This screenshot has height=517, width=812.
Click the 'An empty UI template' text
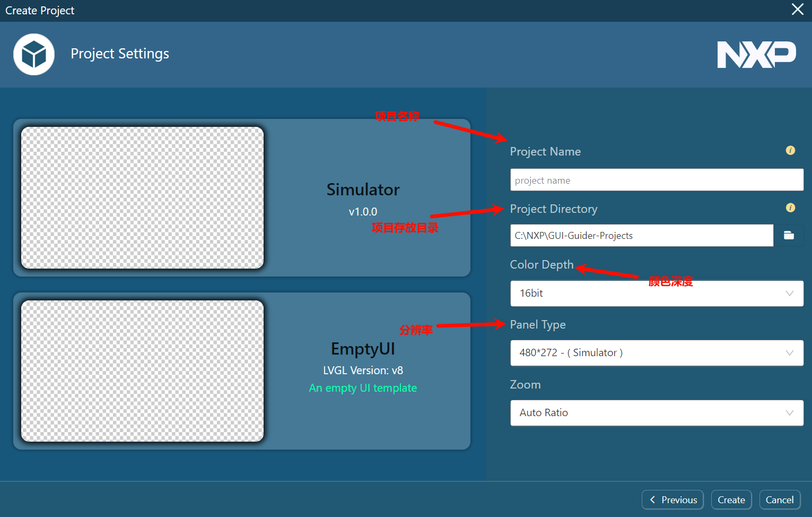363,388
